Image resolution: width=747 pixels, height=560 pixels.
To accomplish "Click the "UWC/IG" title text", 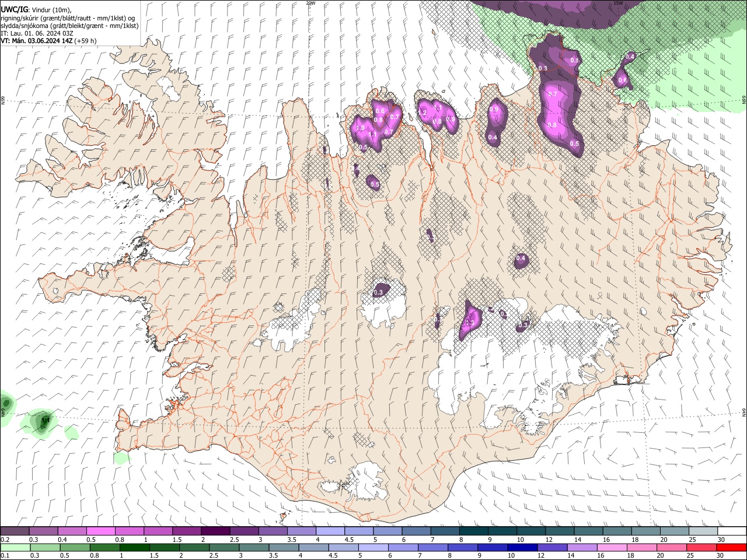I will pos(14,9).
